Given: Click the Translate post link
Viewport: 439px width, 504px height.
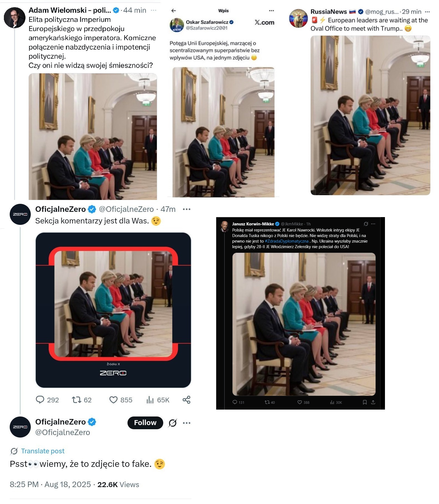Looking at the screenshot, I should 43,451.
